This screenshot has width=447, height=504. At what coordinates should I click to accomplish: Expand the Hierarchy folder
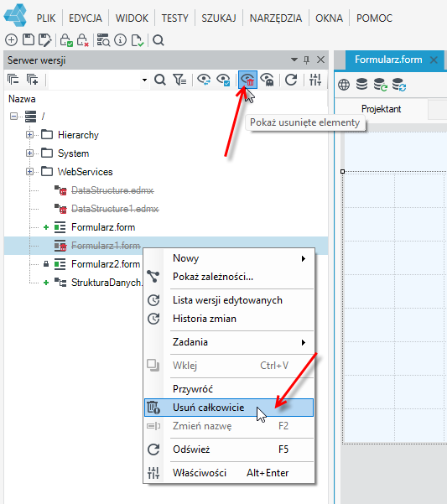(x=29, y=135)
